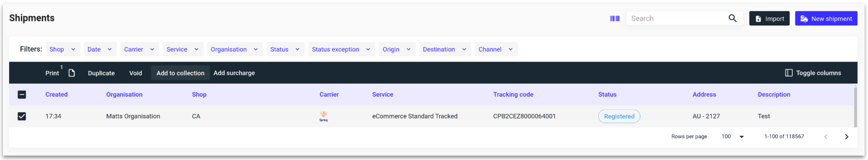Image resolution: width=868 pixels, height=160 pixels.
Task: Sort by the Created column header
Action: pos(56,95)
